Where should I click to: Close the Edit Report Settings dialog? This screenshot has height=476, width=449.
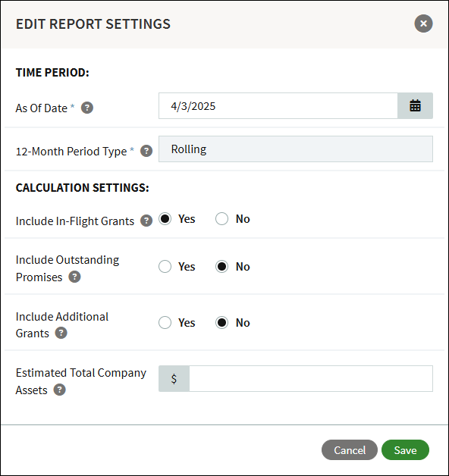pos(423,23)
